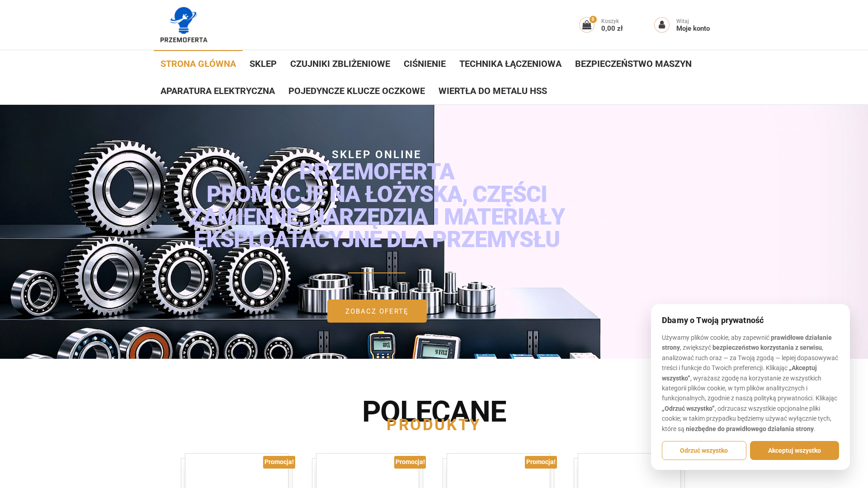This screenshot has height=488, width=868.
Task: Reject all cookies with Odrzuć wszystko
Action: (704, 450)
